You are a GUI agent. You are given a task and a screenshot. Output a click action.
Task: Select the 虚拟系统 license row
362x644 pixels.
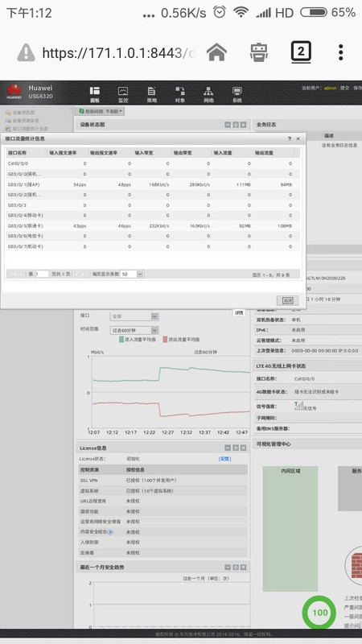(x=163, y=491)
